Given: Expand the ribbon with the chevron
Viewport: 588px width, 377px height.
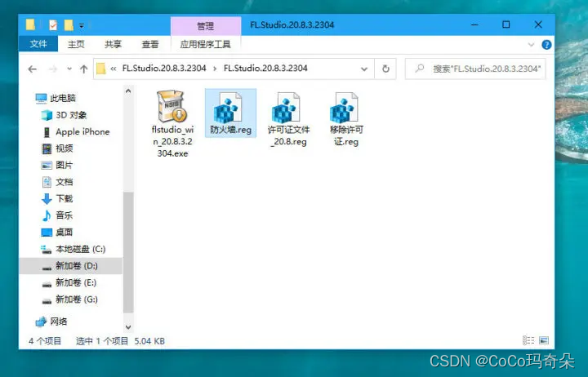Looking at the screenshot, I should pyautogui.click(x=531, y=45).
